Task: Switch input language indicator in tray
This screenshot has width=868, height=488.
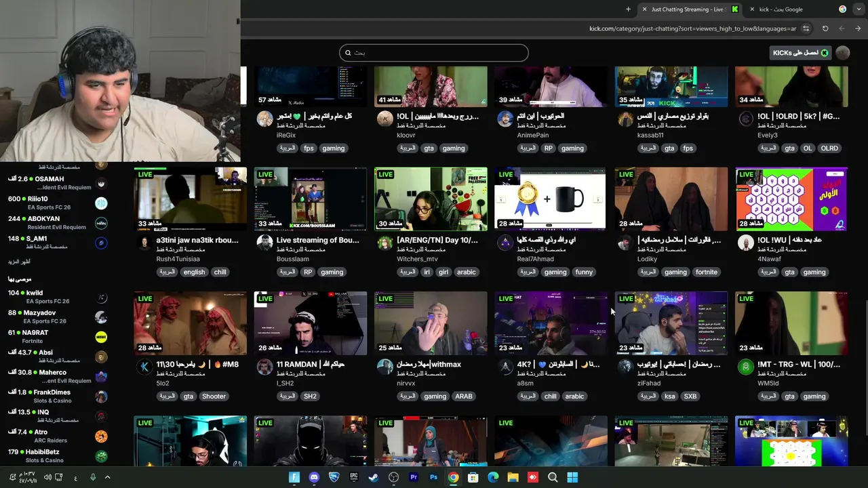Action: tap(75, 478)
